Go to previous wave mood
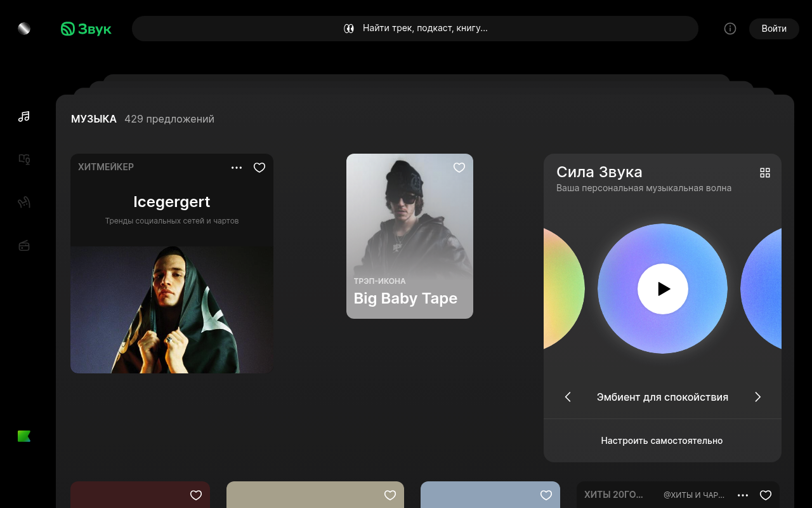Image resolution: width=812 pixels, height=508 pixels. tap(568, 397)
